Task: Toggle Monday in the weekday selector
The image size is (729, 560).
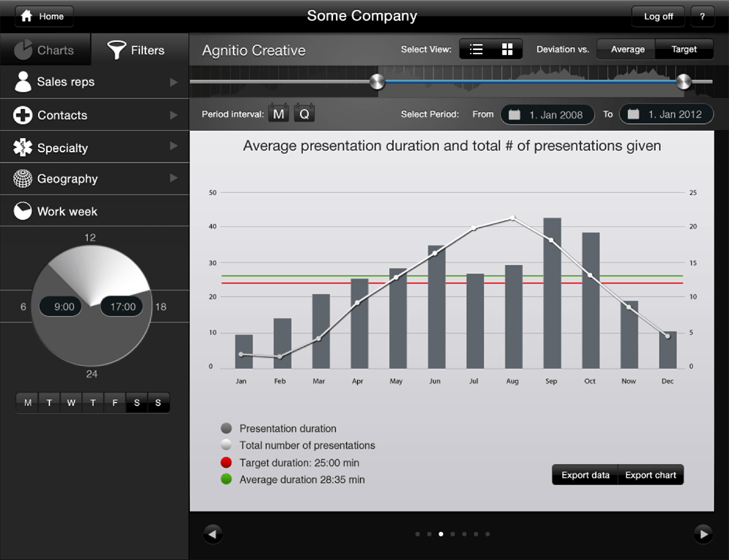Action: (x=27, y=403)
